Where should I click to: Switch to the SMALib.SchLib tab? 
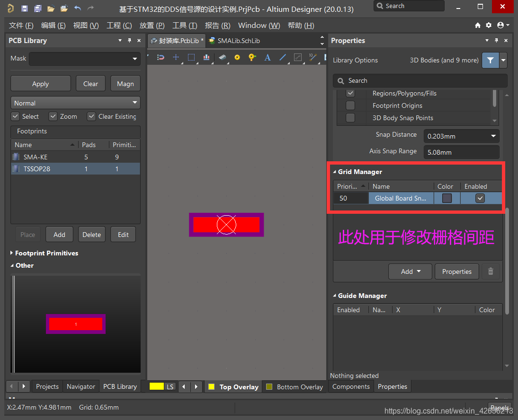[234, 41]
